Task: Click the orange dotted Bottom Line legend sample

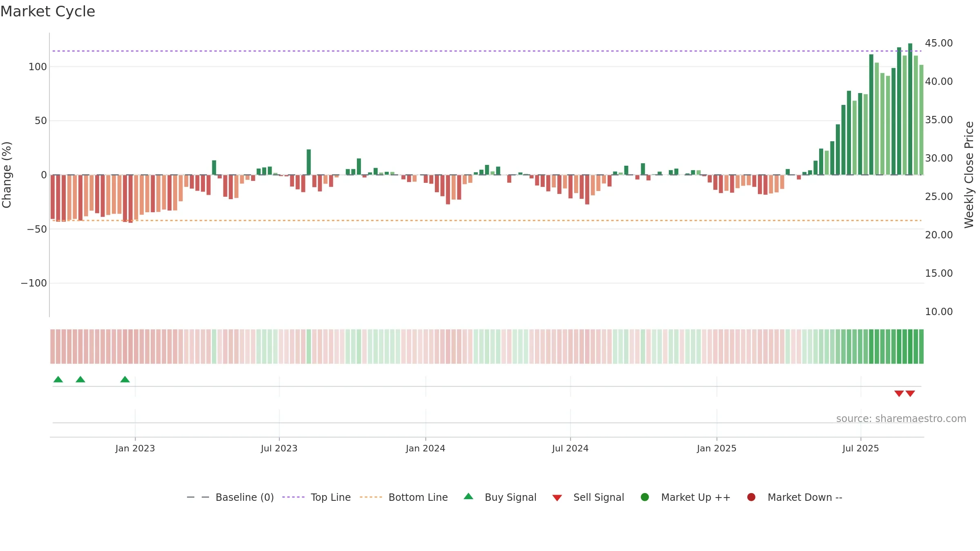Action: pos(371,497)
